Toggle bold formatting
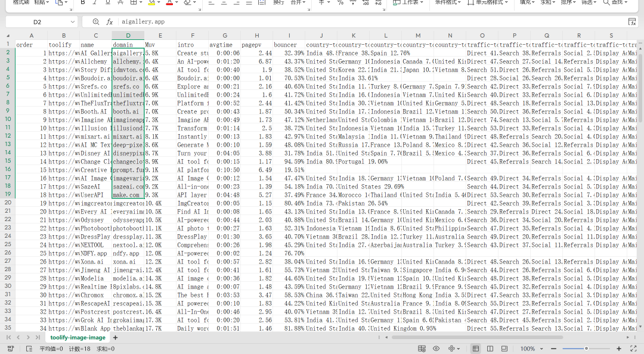 coord(82,2)
